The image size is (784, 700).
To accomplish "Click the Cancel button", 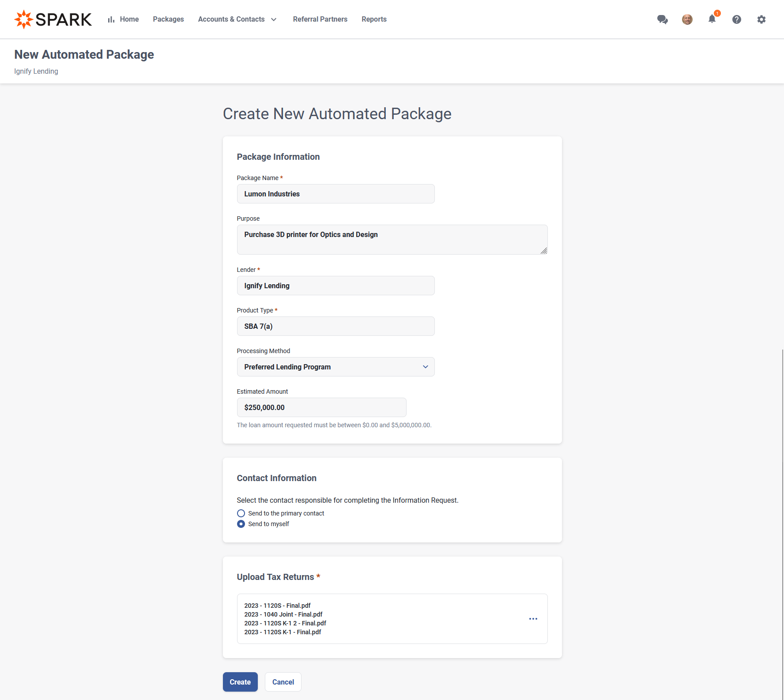I will 283,682.
